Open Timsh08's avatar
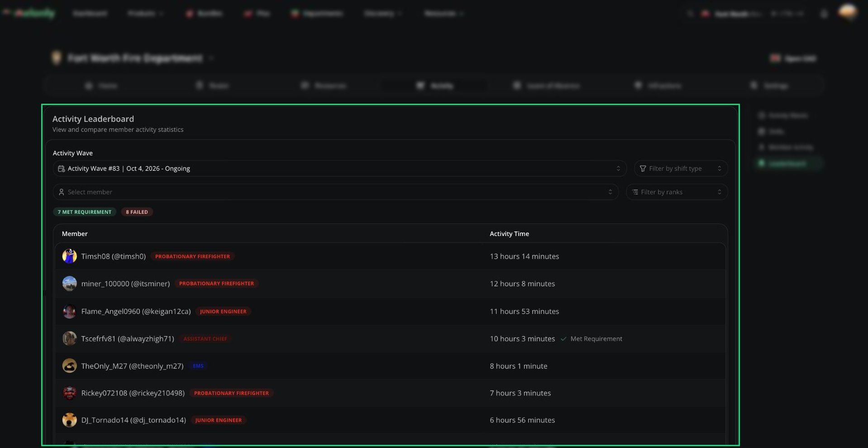The image size is (868, 448). coord(69,256)
